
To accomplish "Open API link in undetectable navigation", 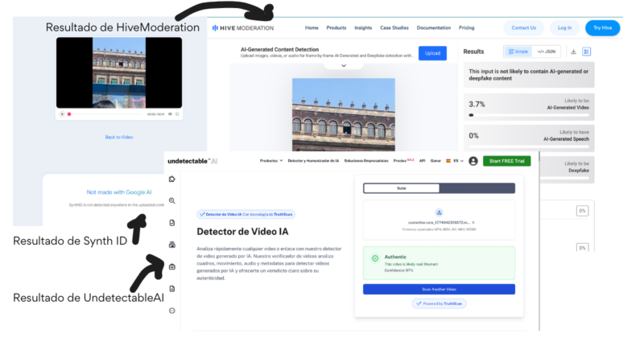I will pos(422,161).
